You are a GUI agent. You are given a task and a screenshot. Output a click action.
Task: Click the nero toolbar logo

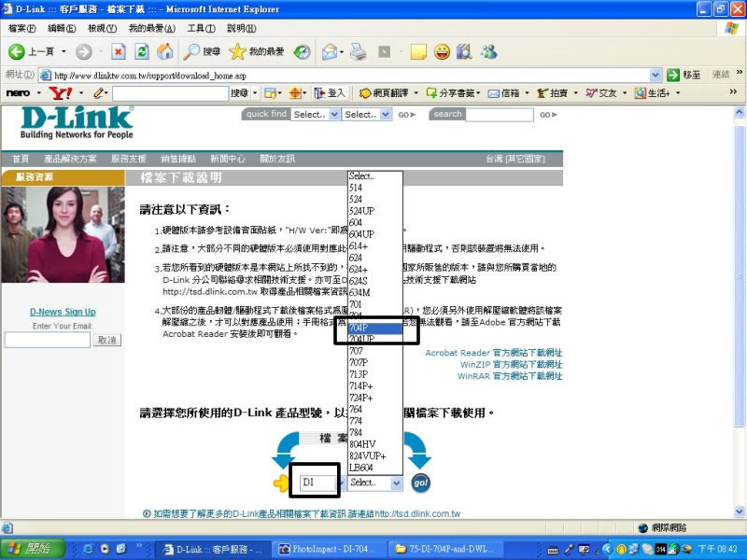18,92
